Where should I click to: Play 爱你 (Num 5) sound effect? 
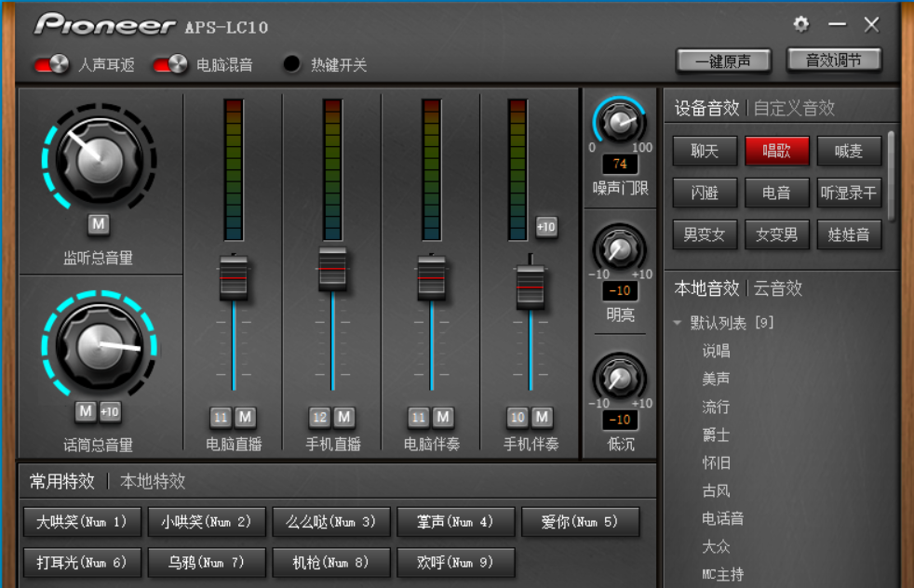click(580, 522)
